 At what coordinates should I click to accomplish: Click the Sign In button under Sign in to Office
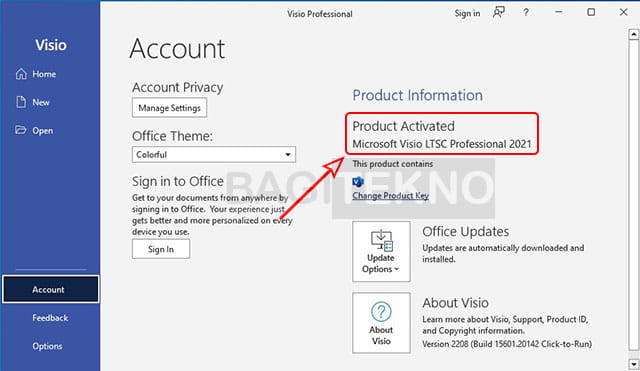tap(161, 249)
